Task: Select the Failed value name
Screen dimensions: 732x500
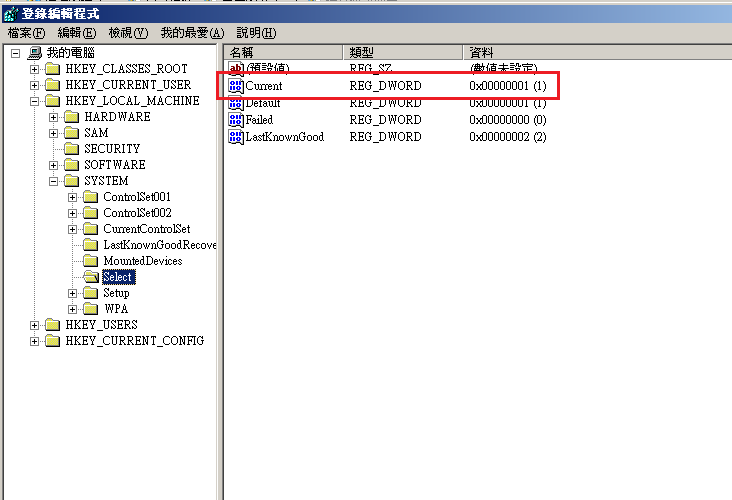Action: pyautogui.click(x=259, y=120)
